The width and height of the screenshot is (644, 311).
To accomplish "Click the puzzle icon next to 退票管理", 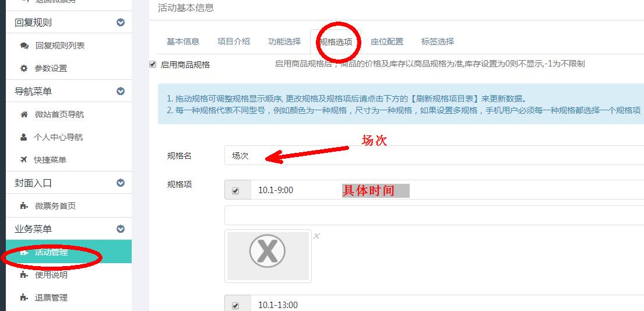I will [24, 298].
